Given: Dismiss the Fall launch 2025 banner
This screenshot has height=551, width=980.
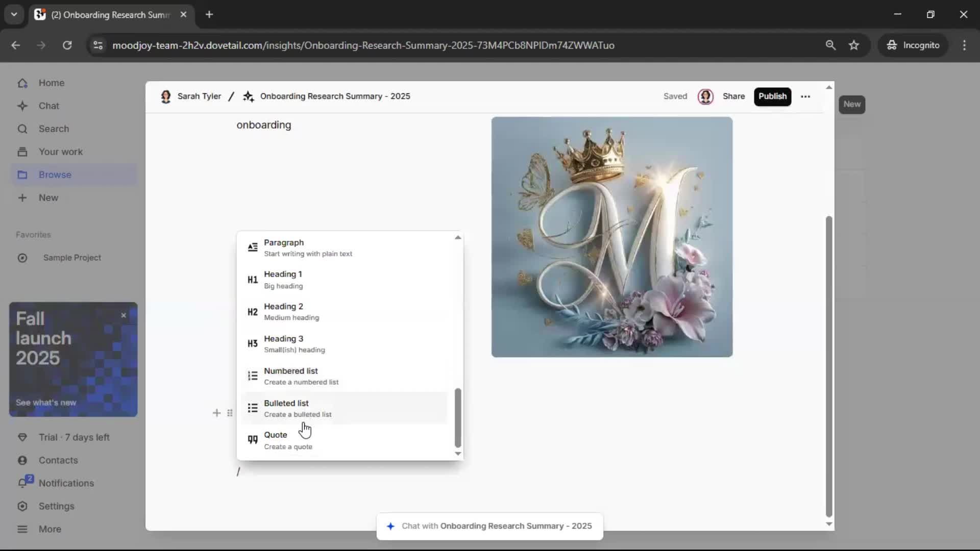Looking at the screenshot, I should tap(124, 315).
